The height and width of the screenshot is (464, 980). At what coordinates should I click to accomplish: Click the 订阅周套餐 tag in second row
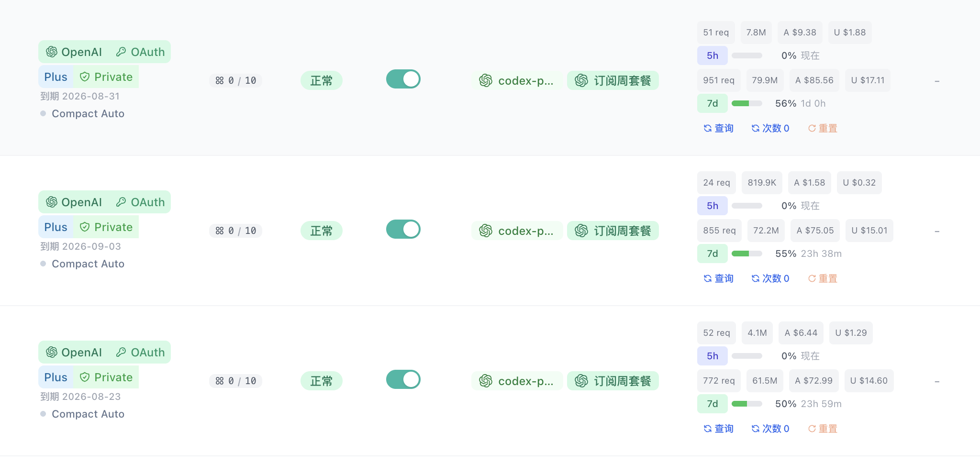pos(613,231)
